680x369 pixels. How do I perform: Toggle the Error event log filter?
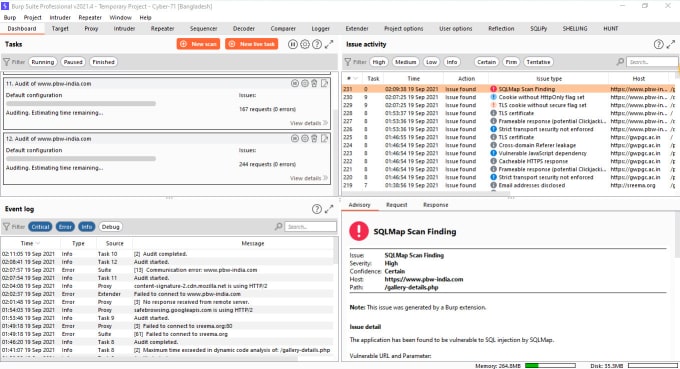coord(65,227)
